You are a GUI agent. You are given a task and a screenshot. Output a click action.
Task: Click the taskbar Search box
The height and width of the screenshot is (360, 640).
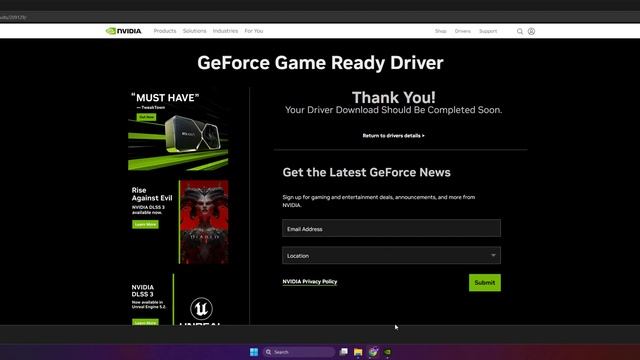[299, 352]
